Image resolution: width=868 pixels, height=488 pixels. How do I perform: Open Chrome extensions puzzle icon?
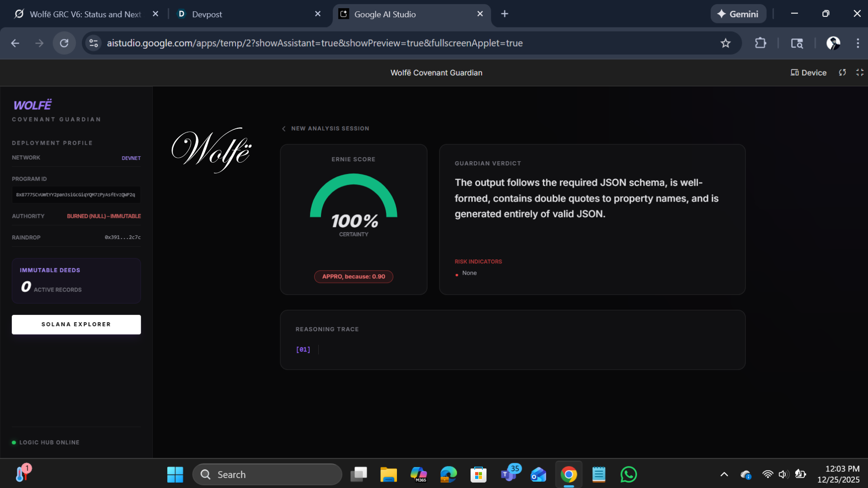(760, 43)
